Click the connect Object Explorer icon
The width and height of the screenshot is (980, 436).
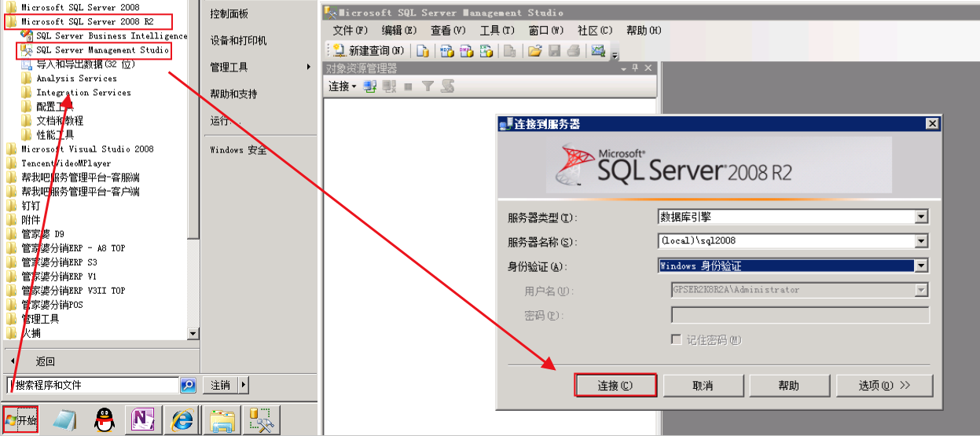coord(370,86)
